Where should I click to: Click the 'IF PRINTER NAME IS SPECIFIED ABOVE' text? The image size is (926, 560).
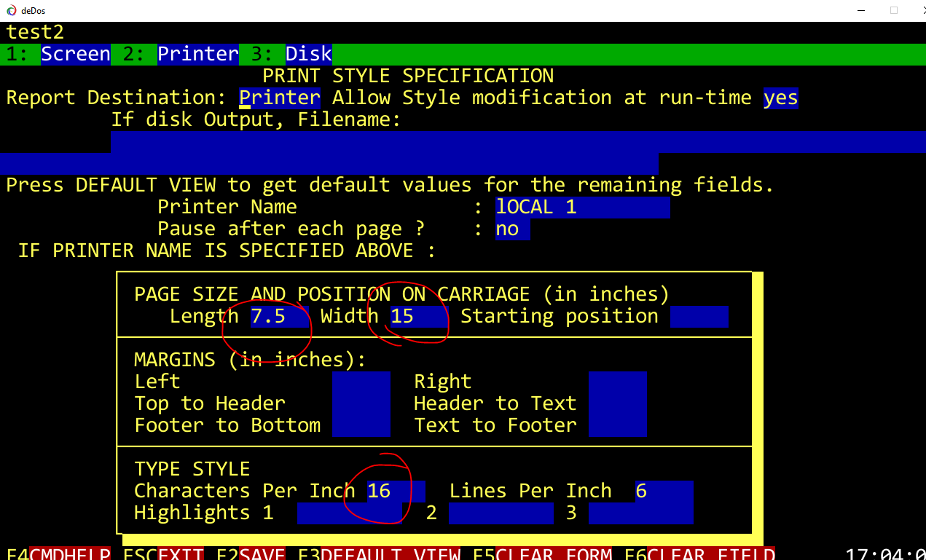pyautogui.click(x=227, y=251)
